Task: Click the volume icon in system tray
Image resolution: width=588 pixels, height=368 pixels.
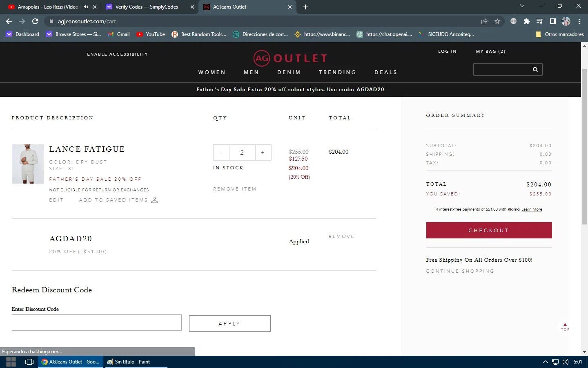Action: [x=565, y=362]
